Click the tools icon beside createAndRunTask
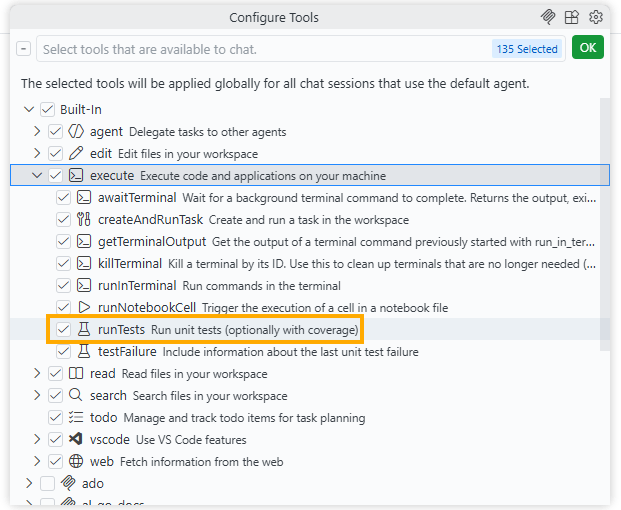The height and width of the screenshot is (510, 621). (84, 219)
